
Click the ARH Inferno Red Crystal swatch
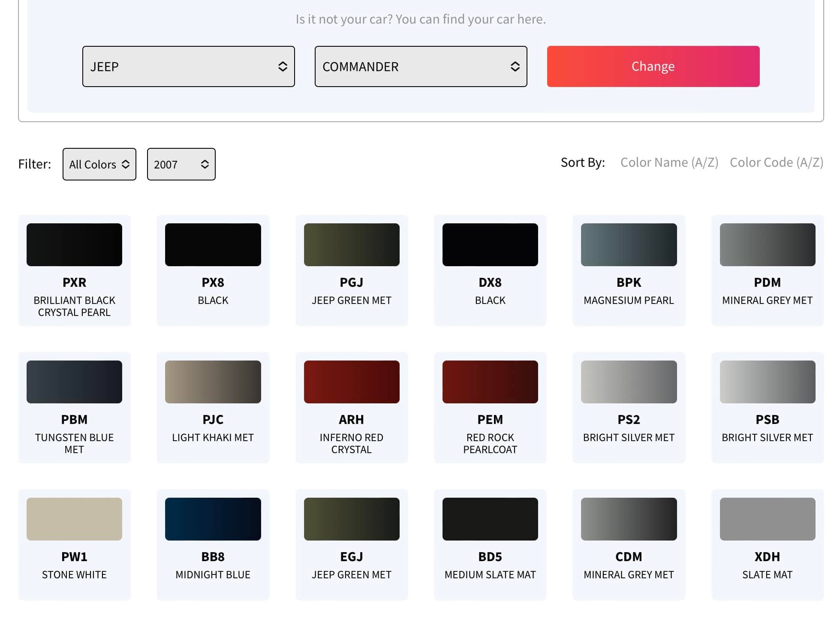coord(352,382)
